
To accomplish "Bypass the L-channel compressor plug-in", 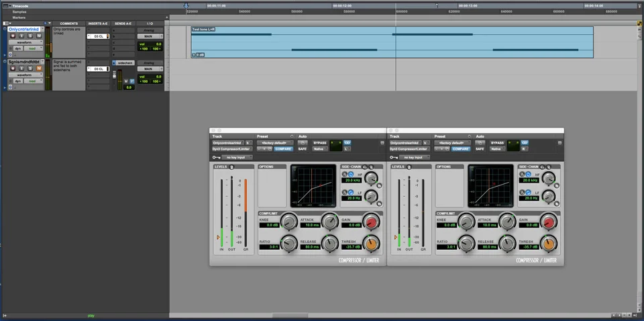I will pyautogui.click(x=320, y=142).
